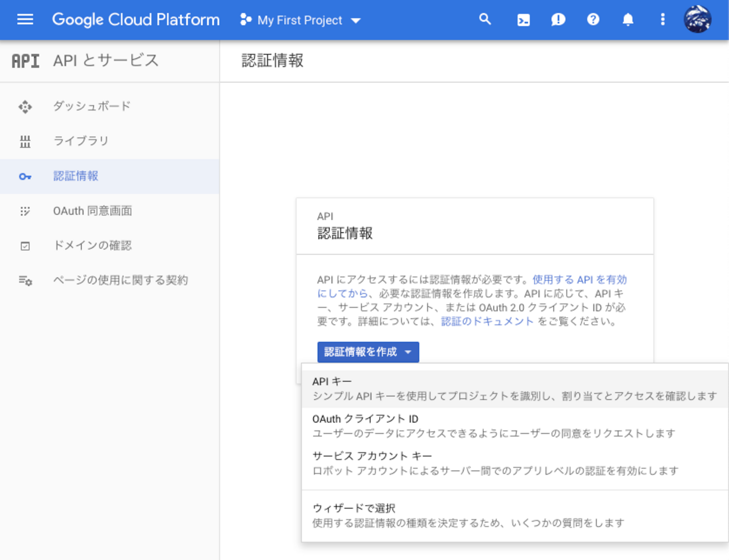Activate Cloud Shell terminal icon
This screenshot has width=729, height=560.
click(x=523, y=20)
